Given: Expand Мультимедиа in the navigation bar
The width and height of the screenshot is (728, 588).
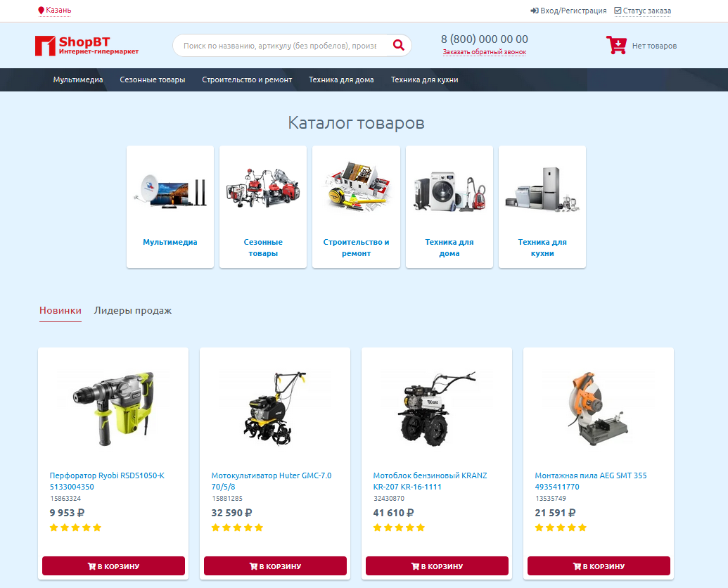Looking at the screenshot, I should 78,80.
